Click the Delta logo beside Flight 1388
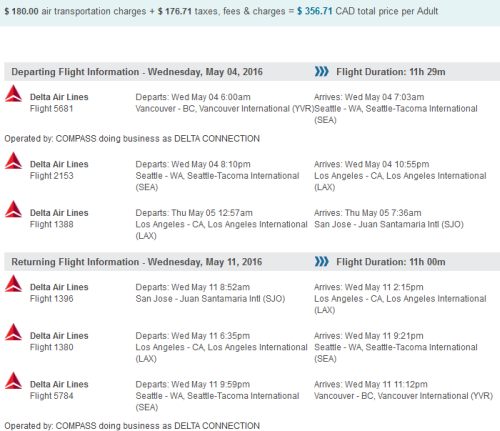The width and height of the screenshot is (500, 431). [x=13, y=209]
